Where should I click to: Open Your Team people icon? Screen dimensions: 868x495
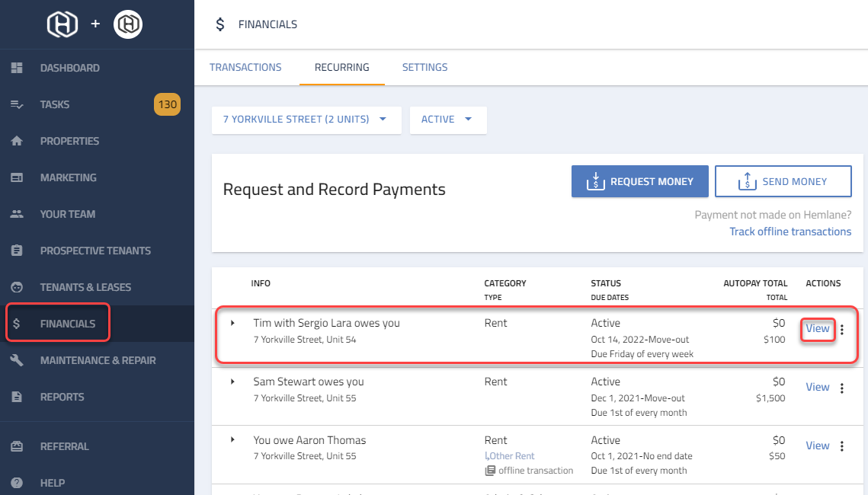[17, 214]
